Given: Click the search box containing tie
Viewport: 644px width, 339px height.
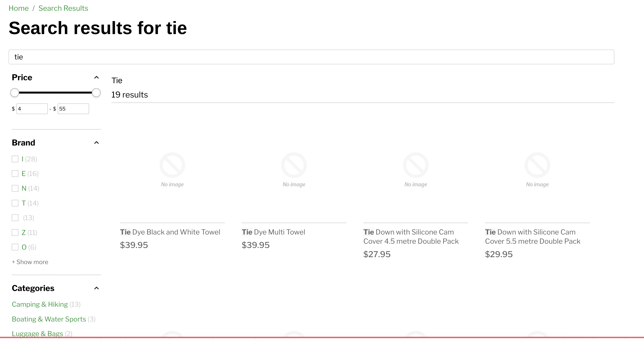Looking at the screenshot, I should 311,57.
